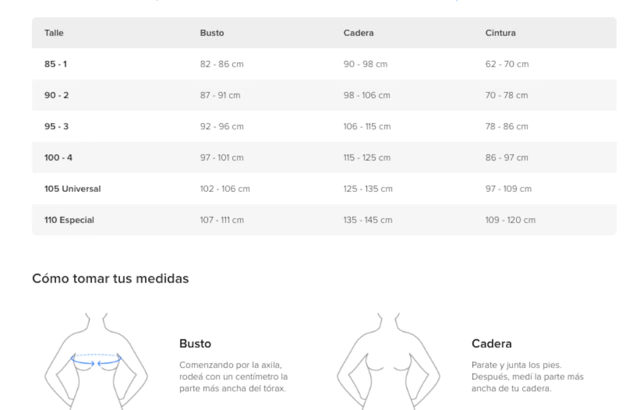Screen dimensions: 640x410
Task: Click the Cadera instructions heading
Action: click(x=491, y=343)
